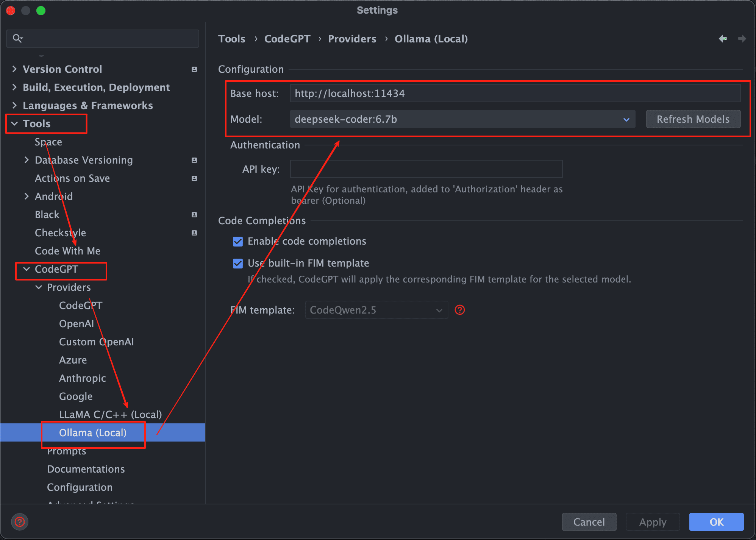Uncheck Use built-in FIM template

(x=238, y=264)
